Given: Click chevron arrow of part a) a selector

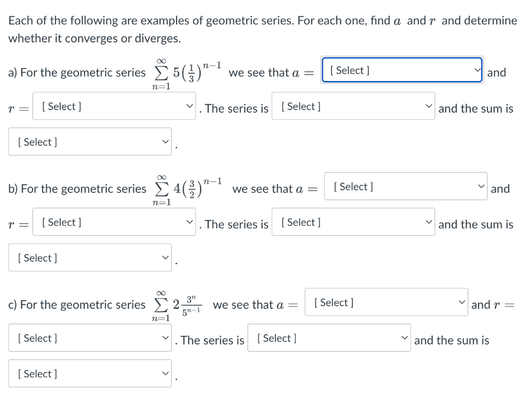Looking at the screenshot, I should (x=477, y=71).
